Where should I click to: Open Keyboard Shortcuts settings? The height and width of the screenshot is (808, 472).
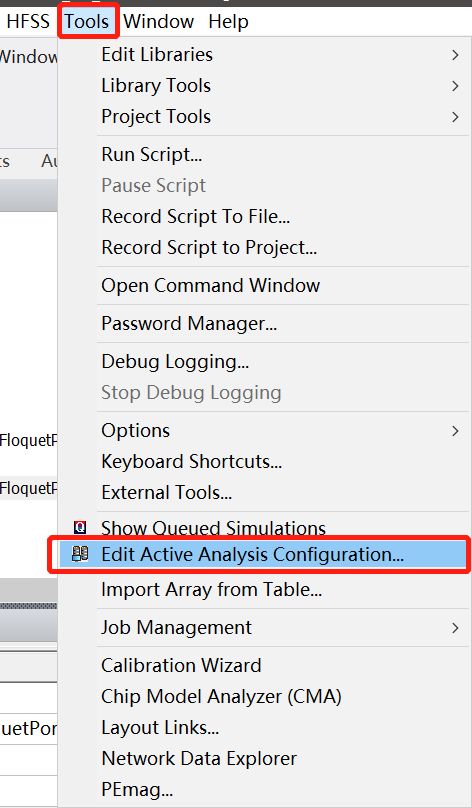(192, 461)
